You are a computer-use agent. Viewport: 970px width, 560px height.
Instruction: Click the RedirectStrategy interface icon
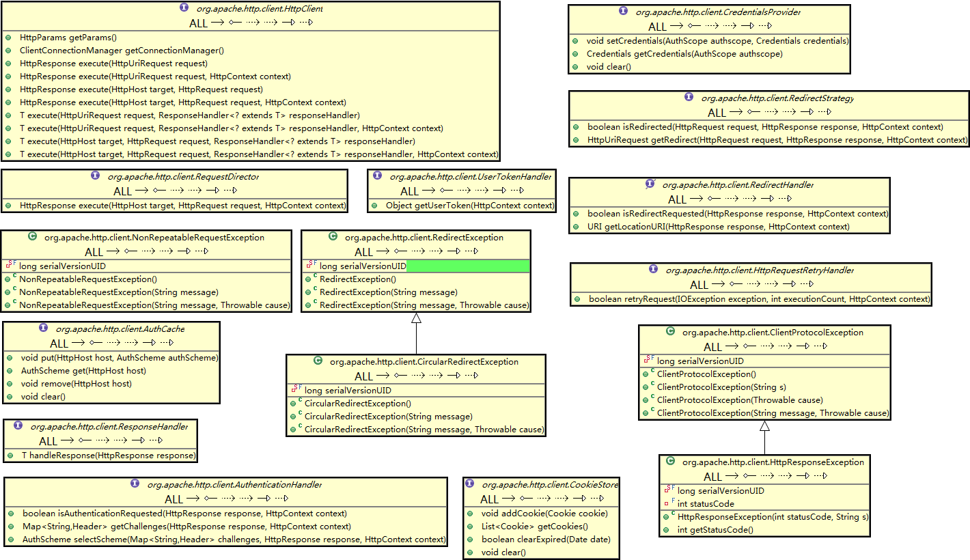(689, 98)
